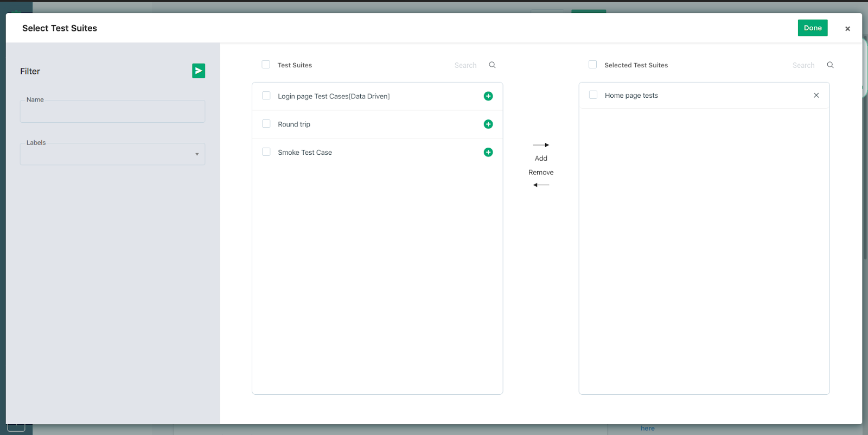Click the left arrow below Remove
868x435 pixels.
point(541,185)
